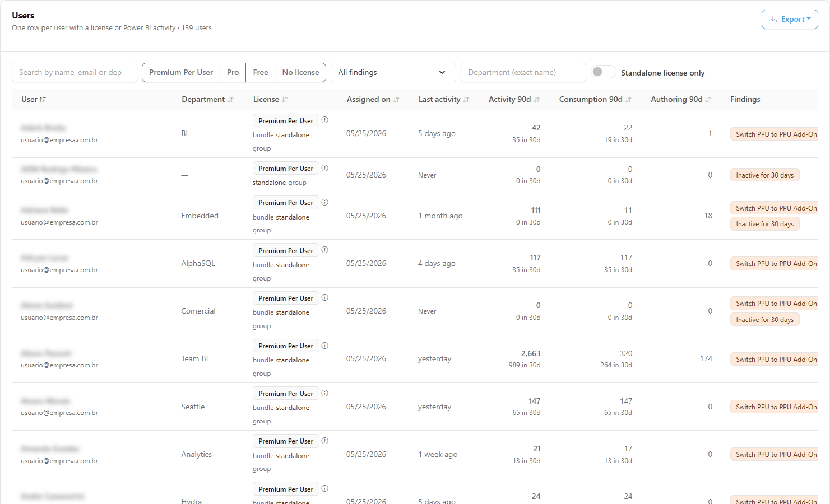
Task: Sort by the Department column
Action: click(207, 99)
